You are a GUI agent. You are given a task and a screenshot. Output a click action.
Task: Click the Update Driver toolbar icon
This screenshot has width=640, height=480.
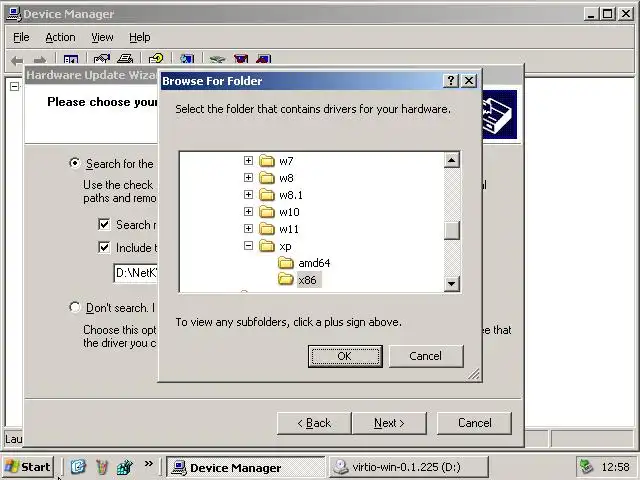point(218,60)
